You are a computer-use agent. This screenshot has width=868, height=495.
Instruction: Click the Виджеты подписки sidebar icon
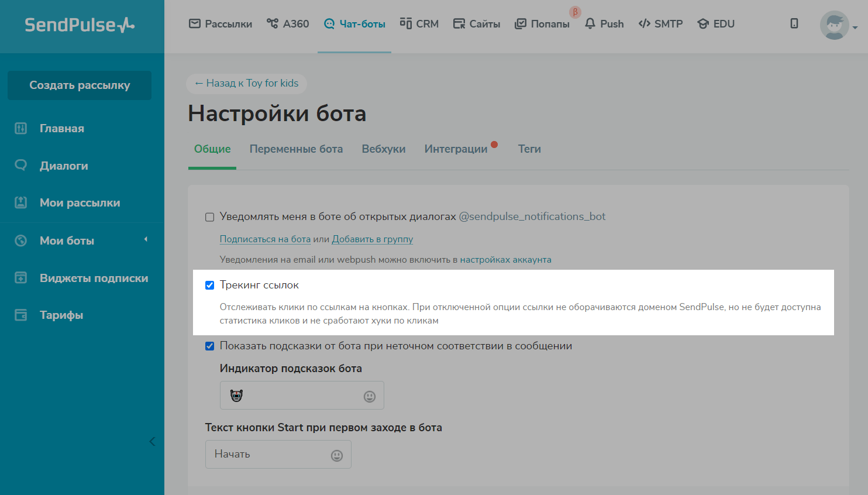pyautogui.click(x=21, y=278)
